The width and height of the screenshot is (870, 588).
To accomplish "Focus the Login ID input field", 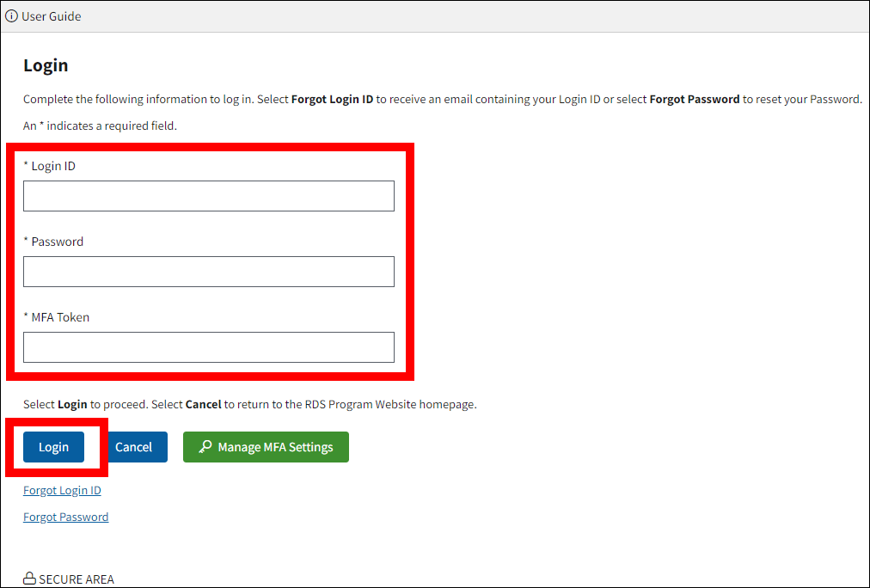I will [x=208, y=196].
